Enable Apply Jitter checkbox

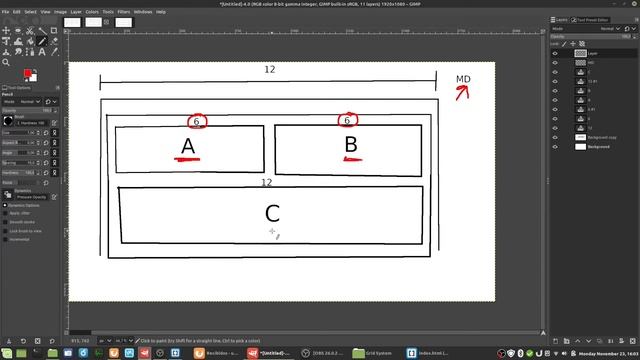click(x=5, y=213)
